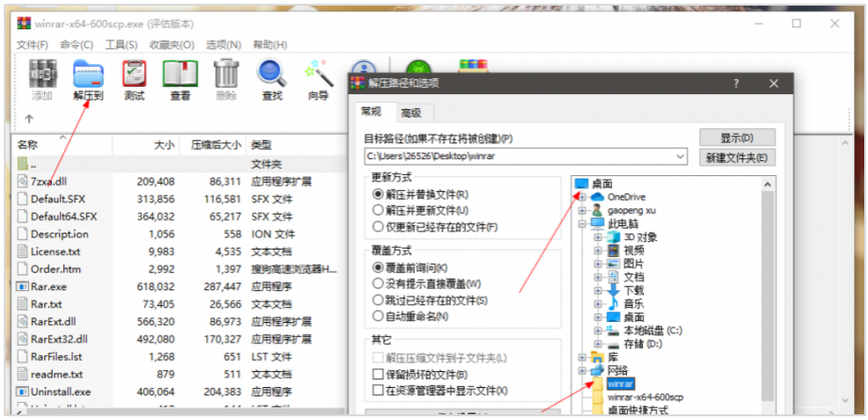Open the 选项(N) menu
Image resolution: width=868 pixels, height=420 pixels.
pos(224,45)
